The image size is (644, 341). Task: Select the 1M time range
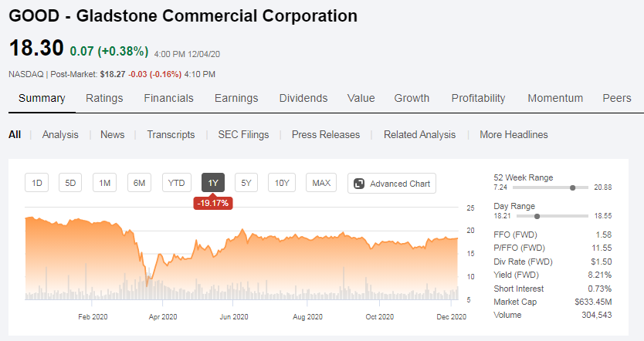105,183
